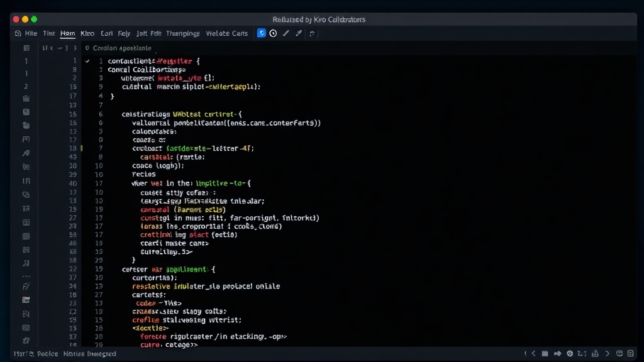Open the Kiro menu
Screen dimensions: 644x362
pyautogui.click(x=87, y=34)
